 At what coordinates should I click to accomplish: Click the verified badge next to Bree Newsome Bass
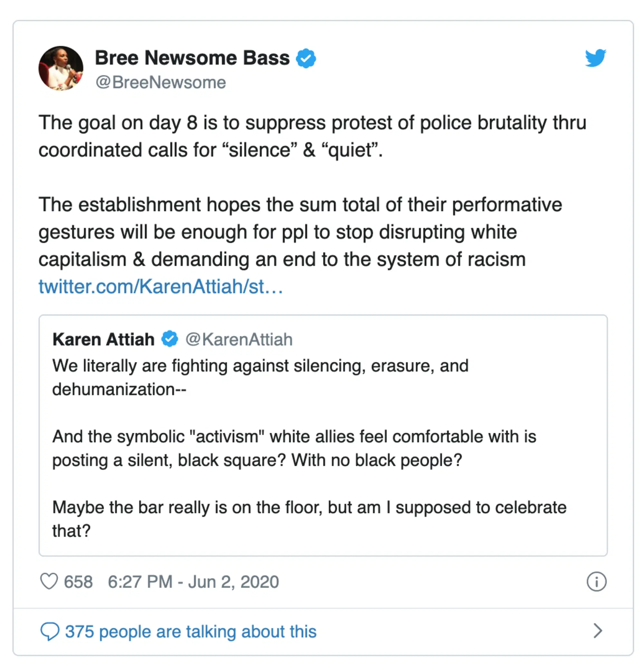pos(306,58)
